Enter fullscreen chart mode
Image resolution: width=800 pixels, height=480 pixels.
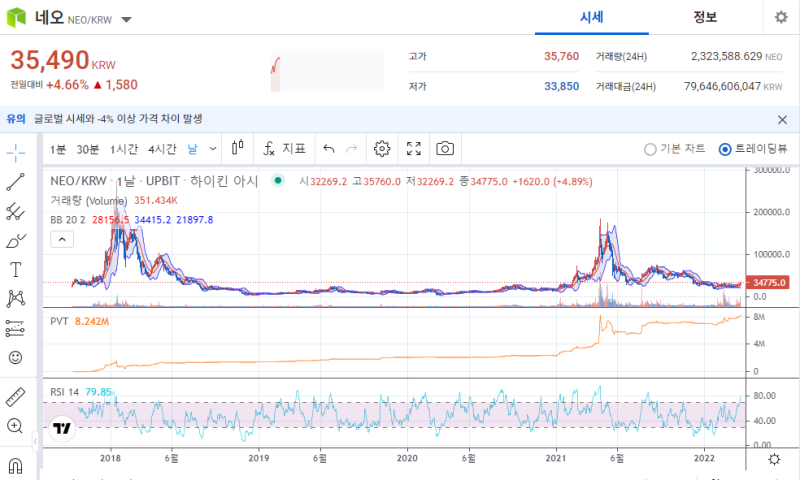[x=414, y=148]
